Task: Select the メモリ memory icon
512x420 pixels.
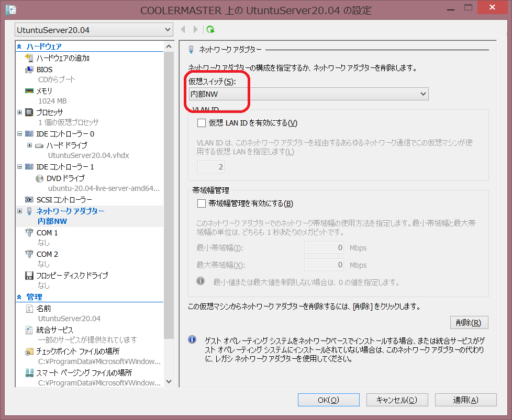Action: click(x=29, y=90)
